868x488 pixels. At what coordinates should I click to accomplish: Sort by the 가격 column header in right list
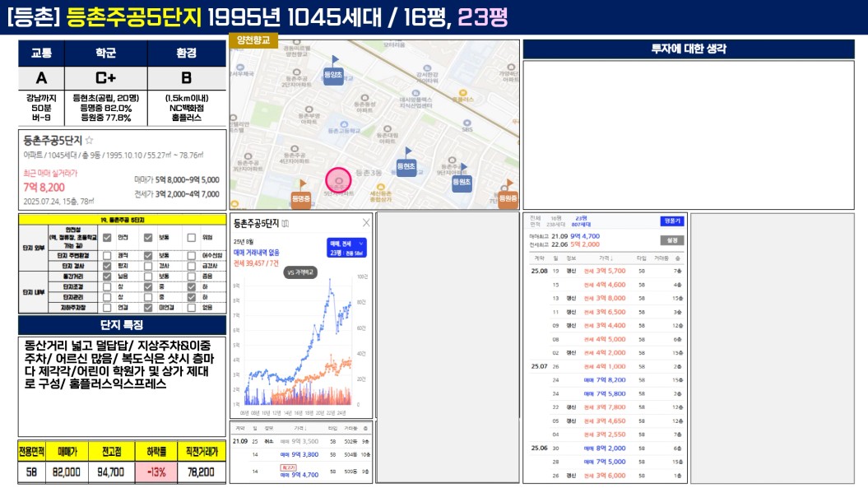point(606,258)
